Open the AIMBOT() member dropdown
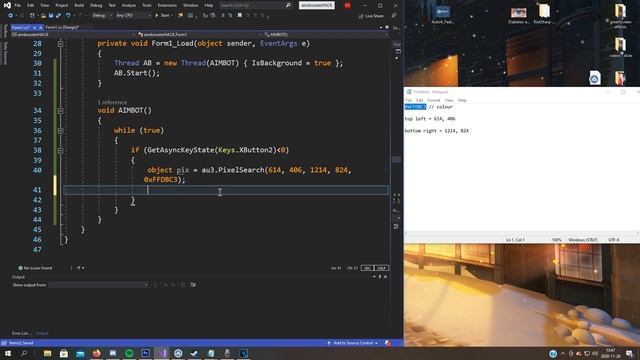The width and height of the screenshot is (640, 360). pyautogui.click(x=326, y=35)
